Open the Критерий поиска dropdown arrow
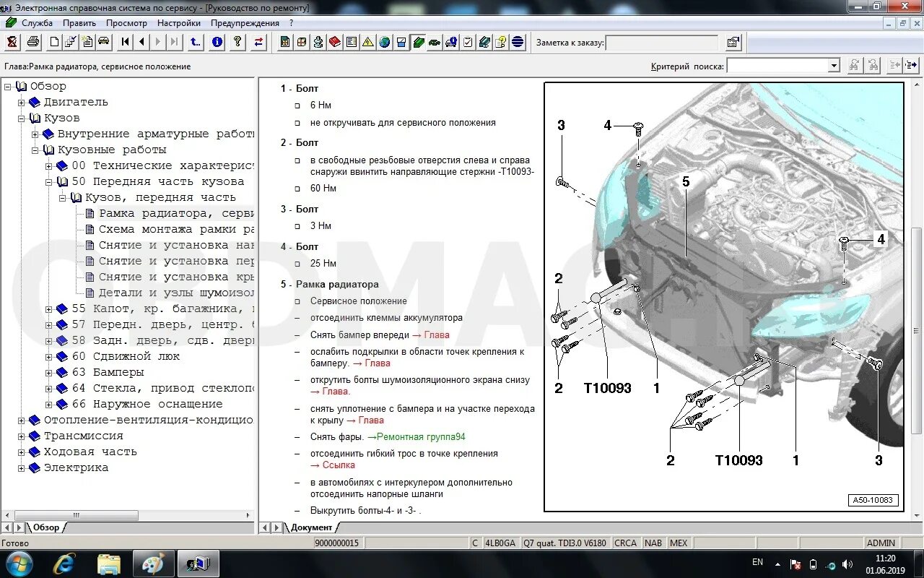The image size is (924, 578). pos(834,66)
